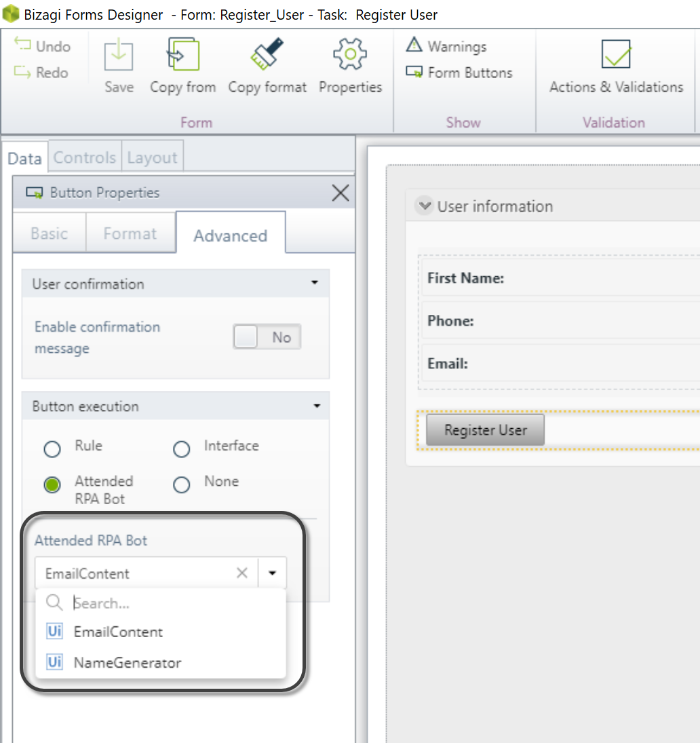Screen dimensions: 700x743
Task: Select the None radio button
Action: pos(181,484)
